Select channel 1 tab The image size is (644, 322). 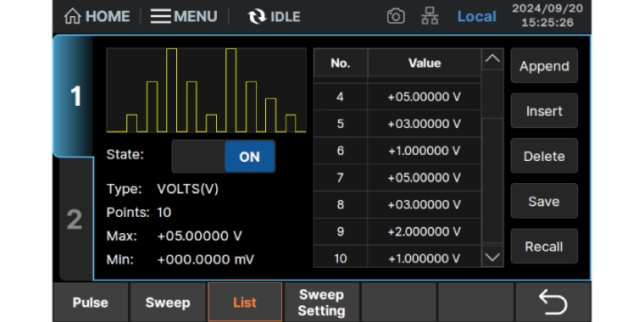pos(74,96)
